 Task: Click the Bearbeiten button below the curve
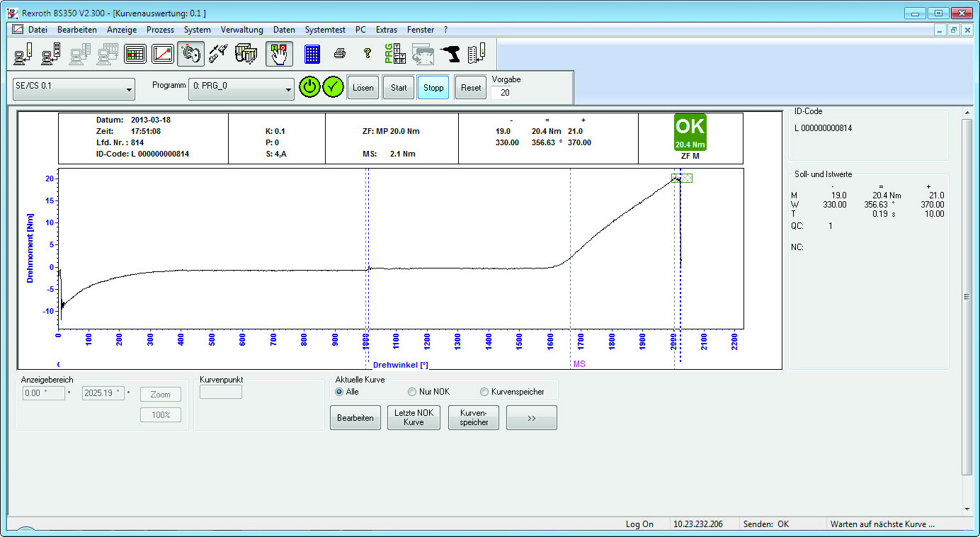[355, 418]
